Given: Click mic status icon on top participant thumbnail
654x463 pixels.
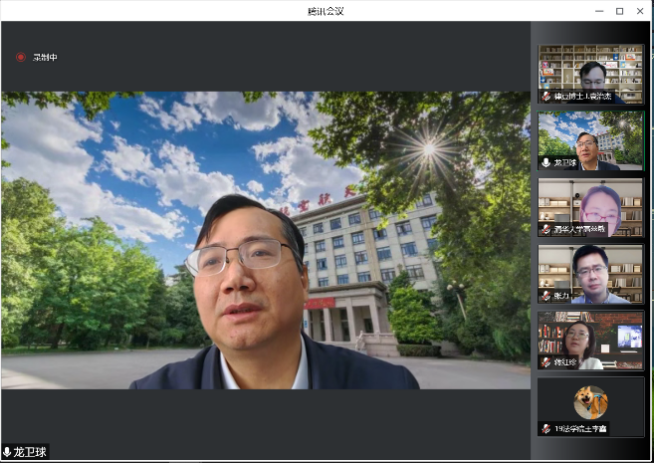Looking at the screenshot, I should point(546,97).
